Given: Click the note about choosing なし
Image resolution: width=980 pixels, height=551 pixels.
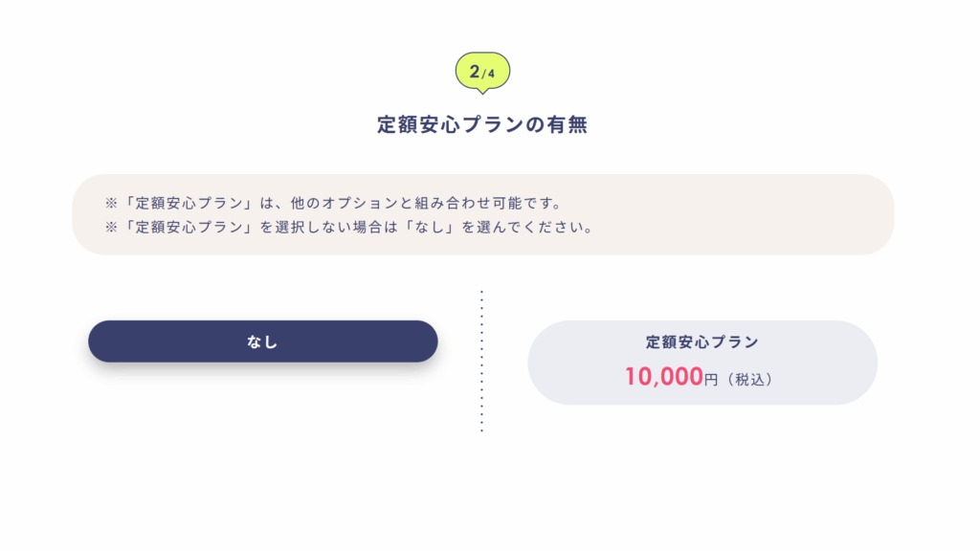Looking at the screenshot, I should [x=349, y=228].
